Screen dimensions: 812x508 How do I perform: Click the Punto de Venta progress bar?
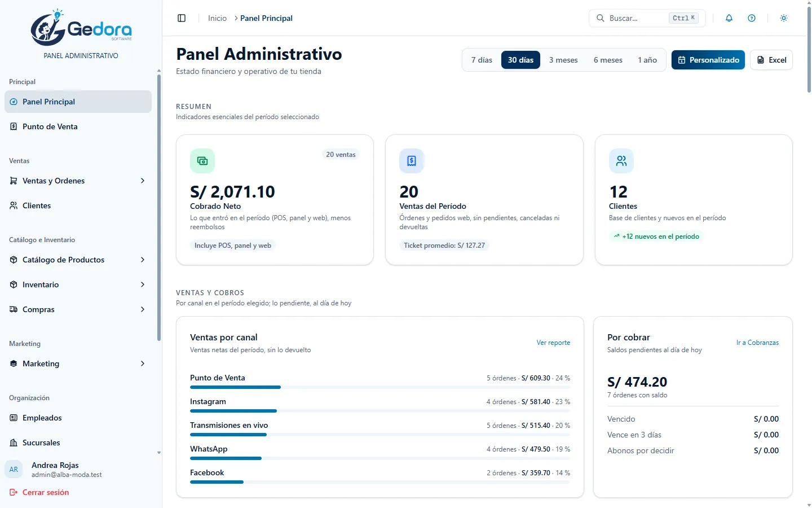click(380, 387)
